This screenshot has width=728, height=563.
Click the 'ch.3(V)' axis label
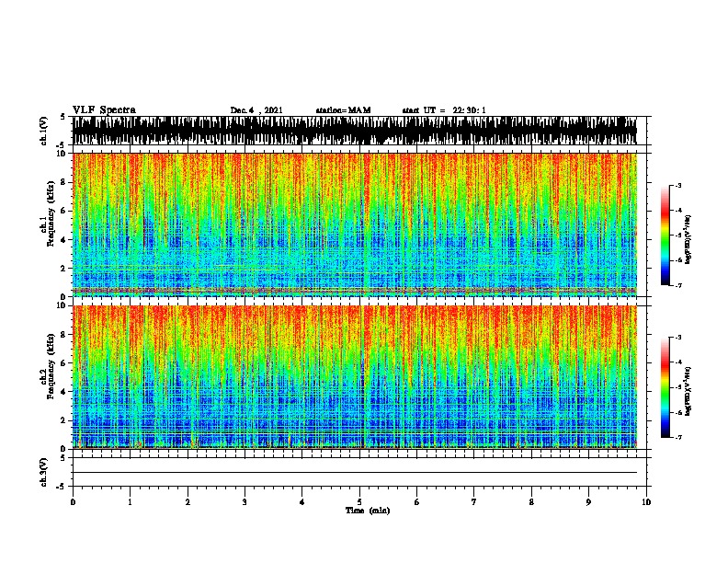pos(43,472)
